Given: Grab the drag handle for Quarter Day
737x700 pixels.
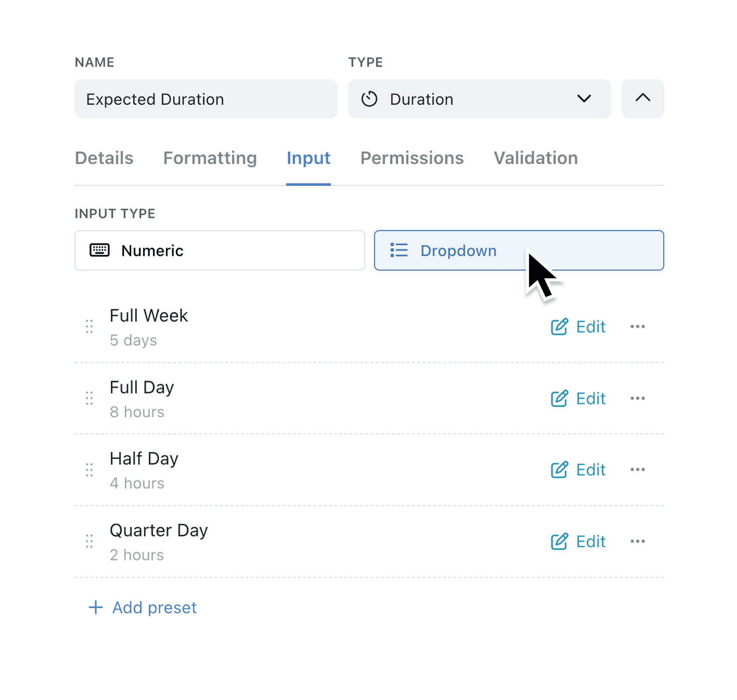Looking at the screenshot, I should (89, 541).
